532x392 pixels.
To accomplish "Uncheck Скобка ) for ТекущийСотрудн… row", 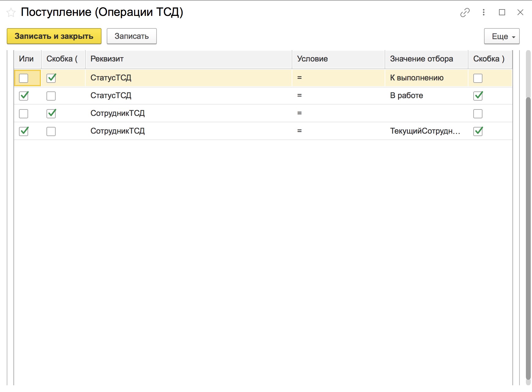I will click(478, 131).
